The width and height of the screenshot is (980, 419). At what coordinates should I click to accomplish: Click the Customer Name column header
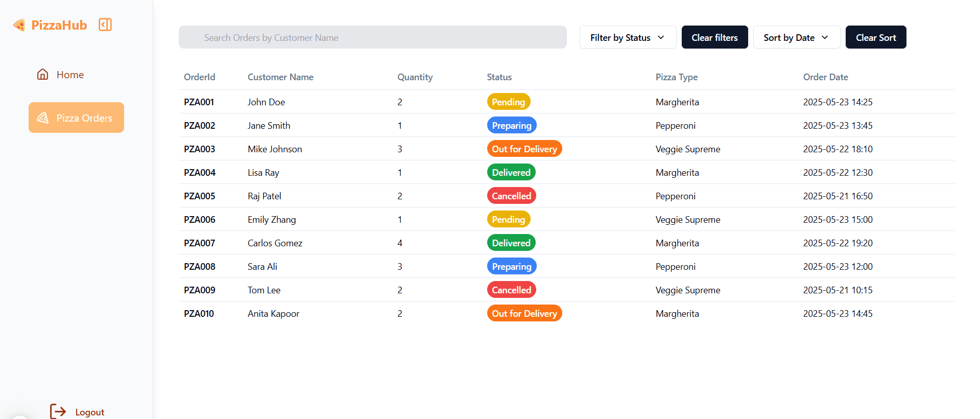pos(280,77)
